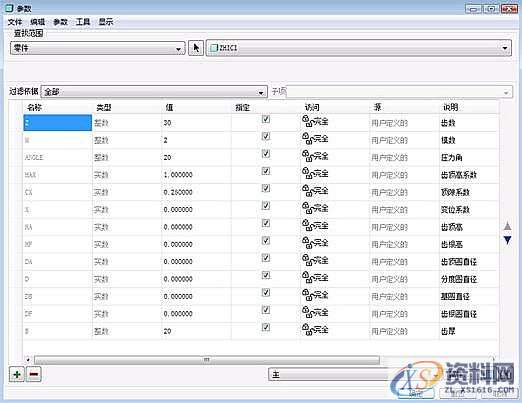Click the access lock icon in 模数 row

pos(308,139)
